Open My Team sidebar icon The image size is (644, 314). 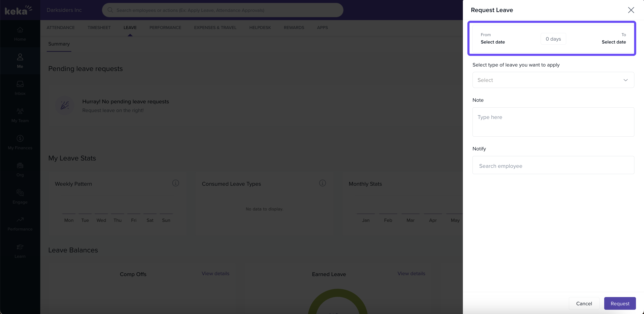pyautogui.click(x=20, y=111)
